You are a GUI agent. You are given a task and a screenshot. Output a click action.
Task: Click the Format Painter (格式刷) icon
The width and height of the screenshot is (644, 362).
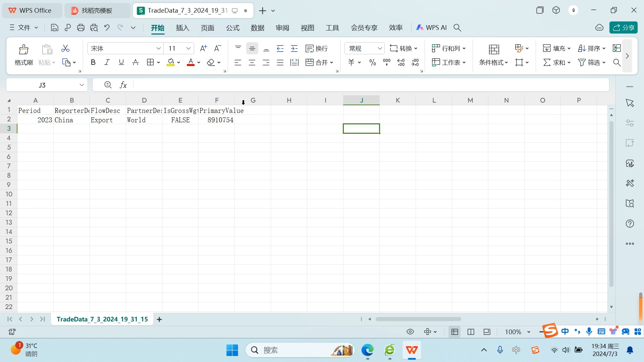pyautogui.click(x=23, y=50)
